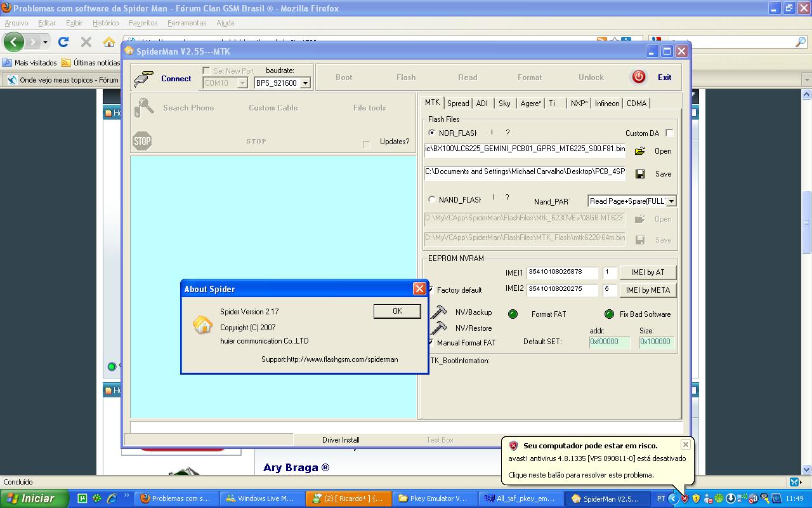The width and height of the screenshot is (812, 508).
Task: Click the Default SET addr 0xf00000 field
Action: 609,342
